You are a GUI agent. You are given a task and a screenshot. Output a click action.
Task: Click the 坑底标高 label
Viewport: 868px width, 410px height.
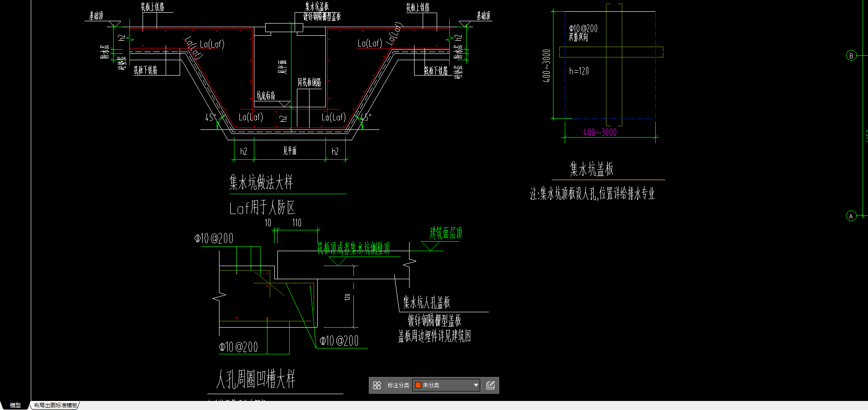[266, 95]
